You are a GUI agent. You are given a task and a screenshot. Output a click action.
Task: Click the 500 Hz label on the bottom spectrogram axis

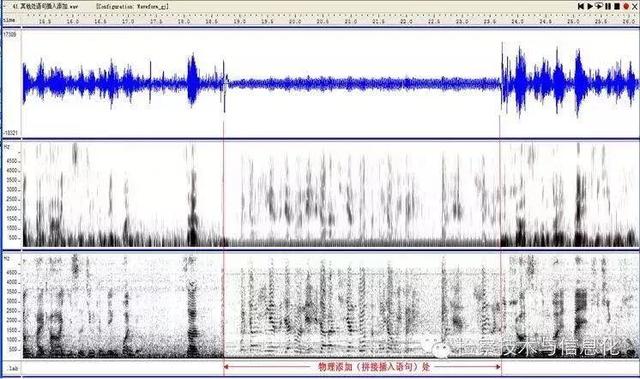click(13, 350)
